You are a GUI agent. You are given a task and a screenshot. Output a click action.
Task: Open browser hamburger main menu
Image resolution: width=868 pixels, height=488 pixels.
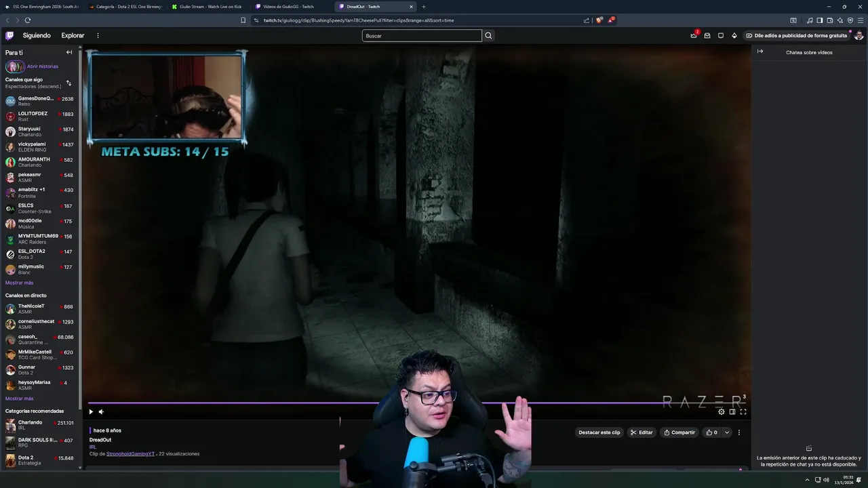(861, 20)
